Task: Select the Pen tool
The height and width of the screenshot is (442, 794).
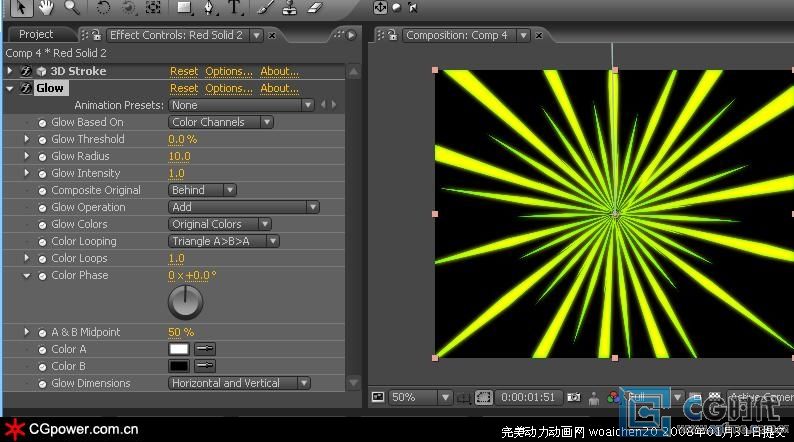Action: point(209,8)
